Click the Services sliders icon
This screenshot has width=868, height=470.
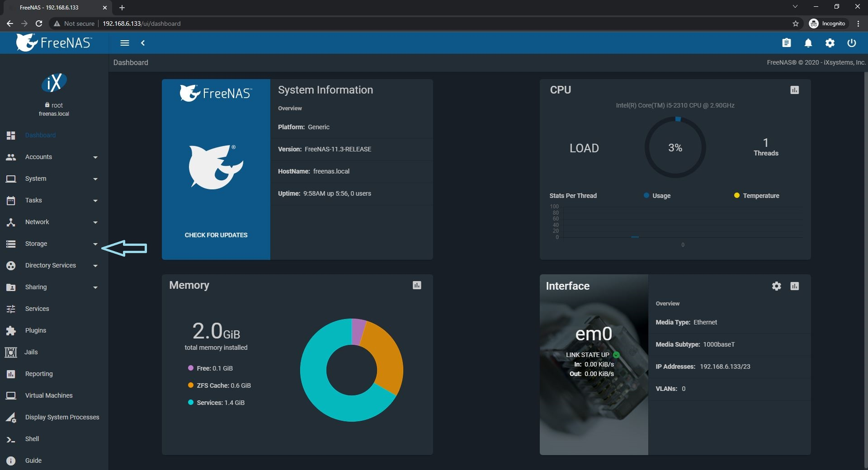pyautogui.click(x=11, y=309)
